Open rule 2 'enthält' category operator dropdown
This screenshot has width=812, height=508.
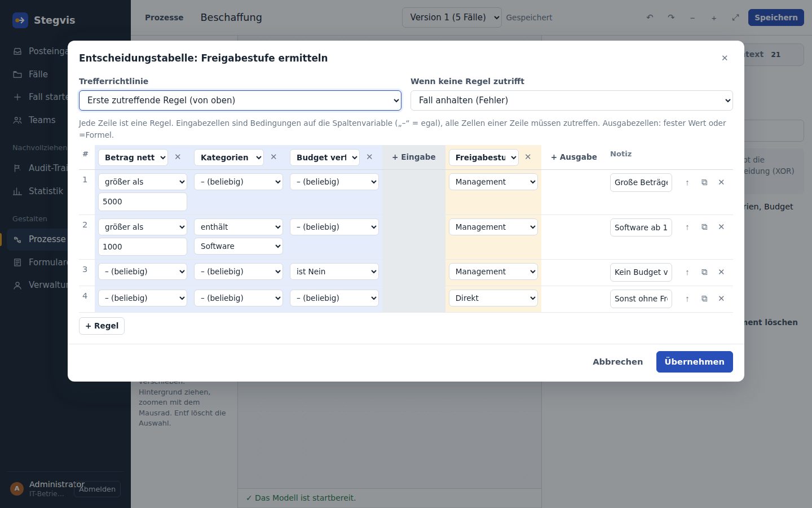pos(239,227)
